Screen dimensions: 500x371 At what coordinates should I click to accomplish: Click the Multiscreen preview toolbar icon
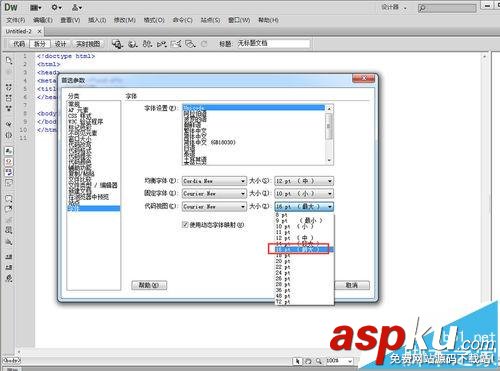[117, 44]
